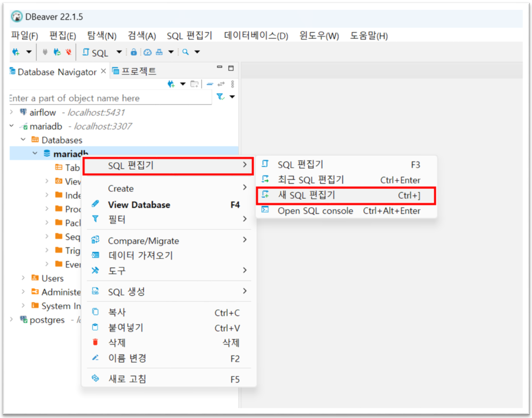The image size is (532, 418).
Task: Open the 도구 submenu
Action: coord(169,271)
